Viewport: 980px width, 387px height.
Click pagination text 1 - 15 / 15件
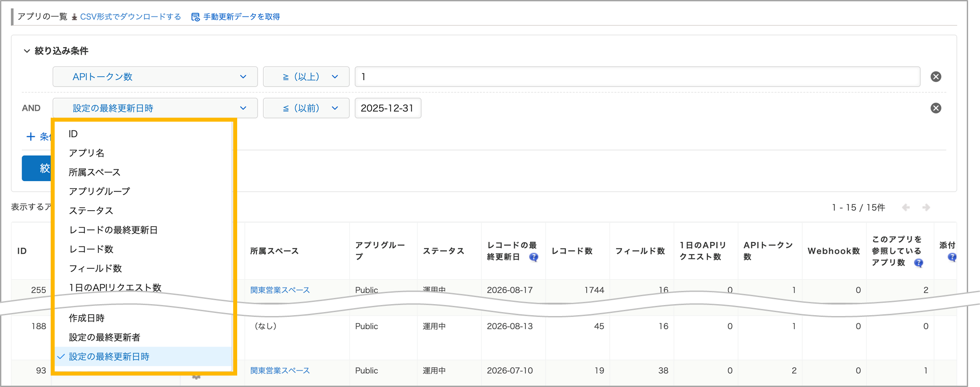coord(858,208)
